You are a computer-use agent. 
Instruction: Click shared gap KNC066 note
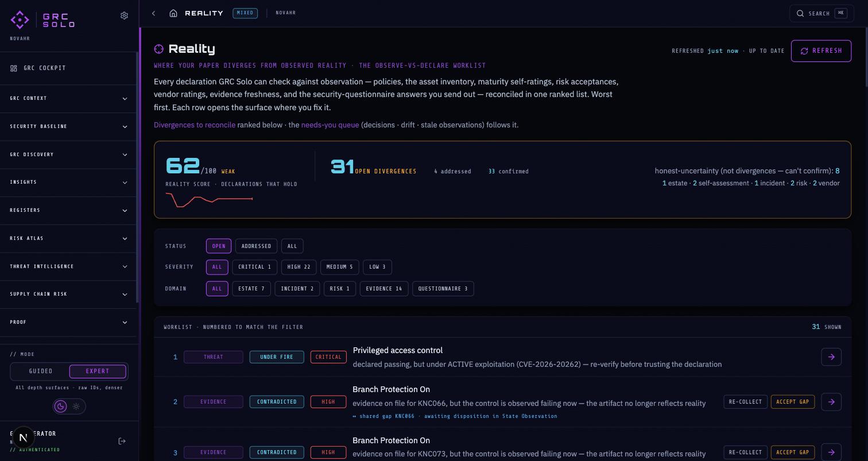point(455,416)
